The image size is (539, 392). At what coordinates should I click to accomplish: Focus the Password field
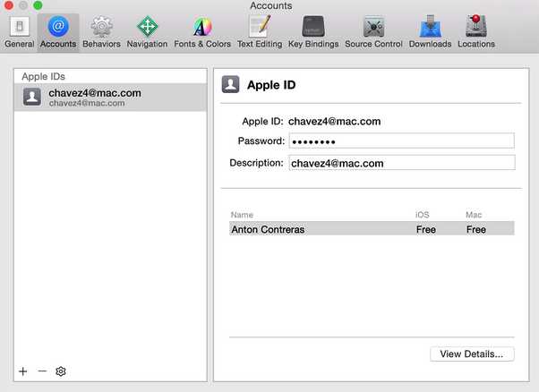tap(401, 141)
